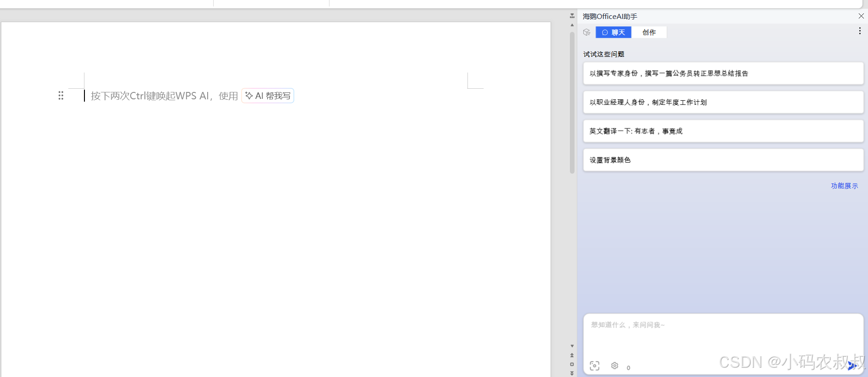The image size is (868, 377).
Task: Click the paragraph drag handle dots icon
Action: (61, 96)
